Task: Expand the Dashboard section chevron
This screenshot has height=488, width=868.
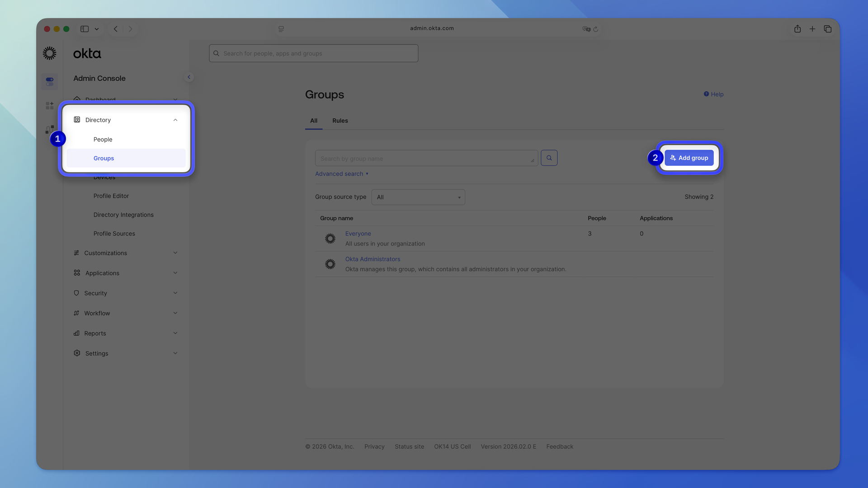Action: [175, 99]
